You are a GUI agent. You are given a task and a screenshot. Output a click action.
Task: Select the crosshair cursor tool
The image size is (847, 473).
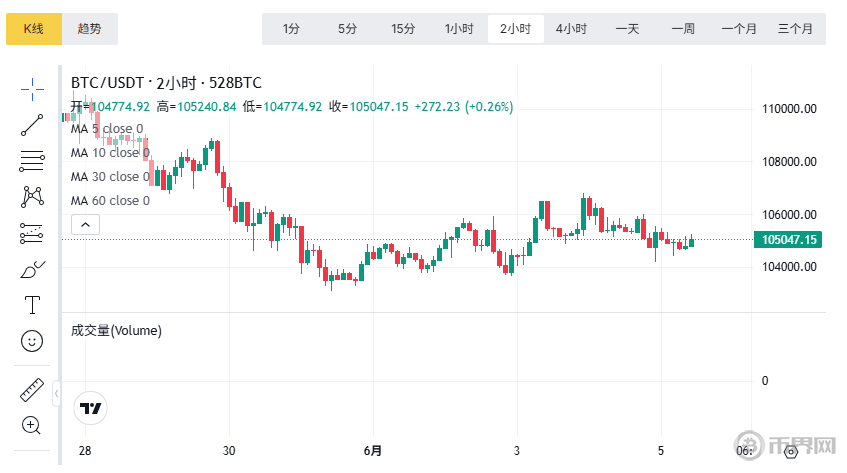(32, 89)
